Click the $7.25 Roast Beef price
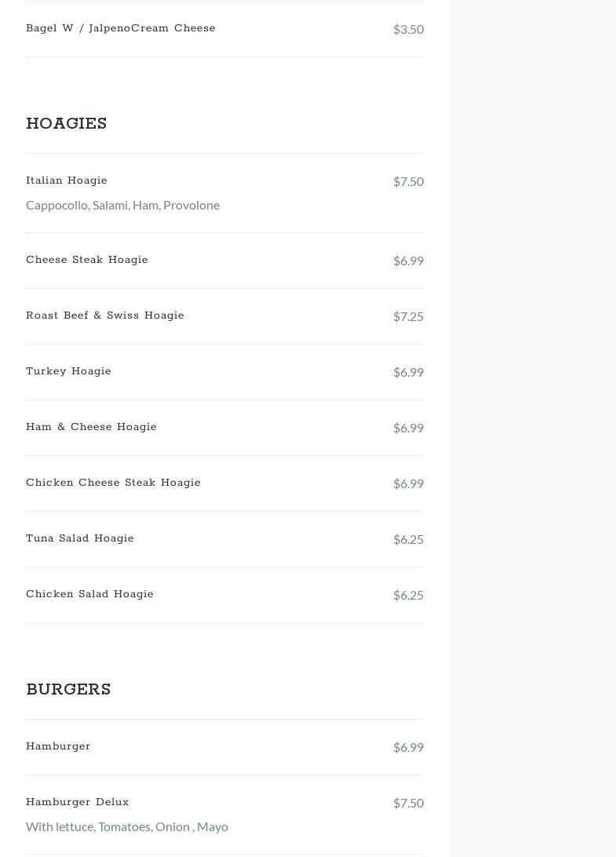Image resolution: width=616 pixels, height=857 pixels. pyautogui.click(x=408, y=316)
